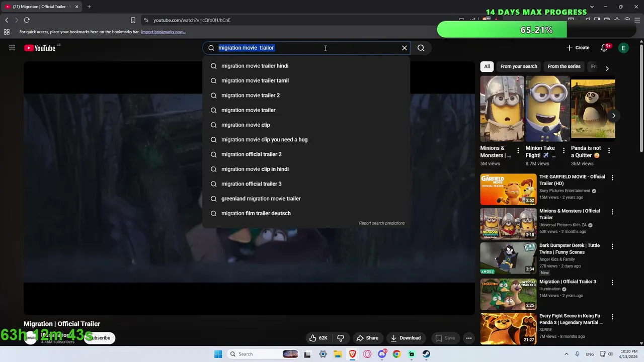
Task: Choose 'migration movie clip in hindi' suggestion
Action: coord(306,169)
